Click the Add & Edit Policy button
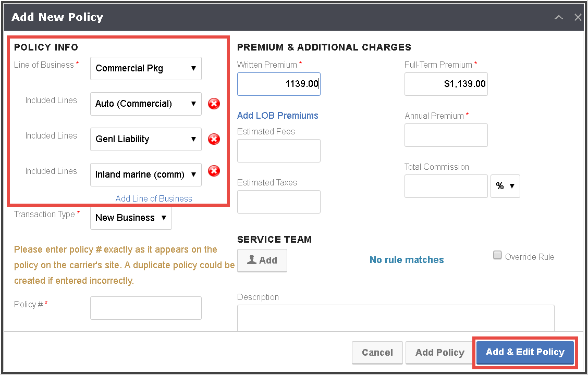 pos(524,353)
